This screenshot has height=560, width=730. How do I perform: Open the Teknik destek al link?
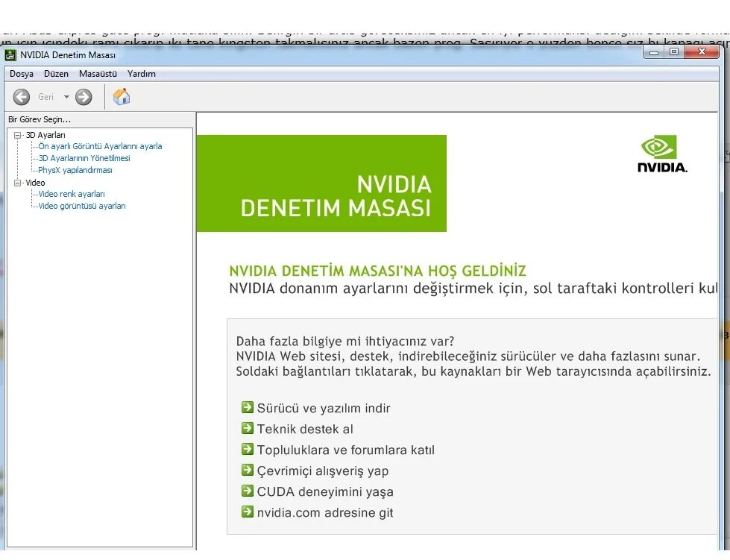pos(305,430)
